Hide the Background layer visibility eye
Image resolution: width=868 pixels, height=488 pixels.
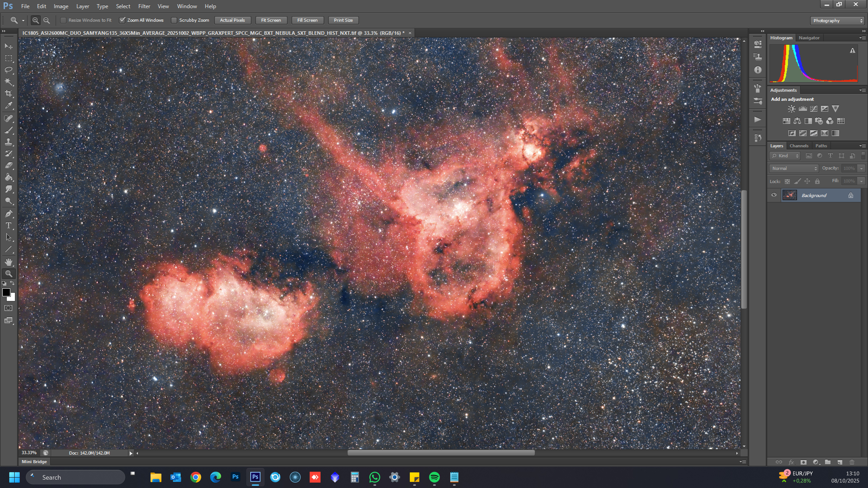point(774,195)
